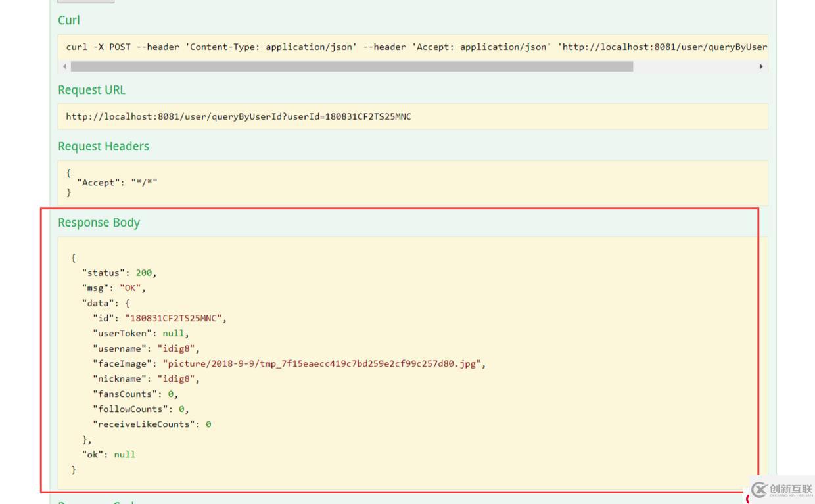Click the Request URL heading
This screenshot has height=504, width=815.
[91, 90]
